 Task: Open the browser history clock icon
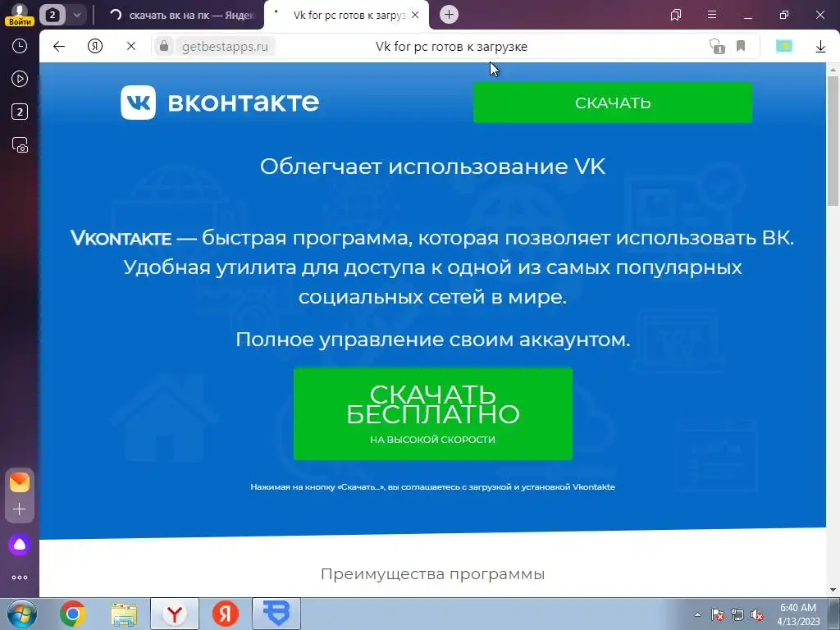20,46
